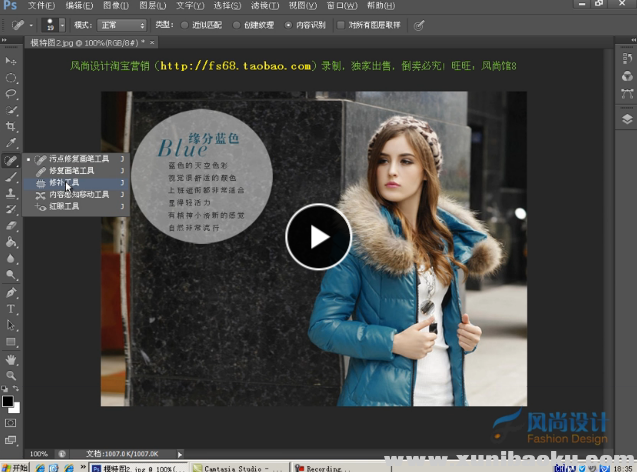Select the Lasso tool in the toolbar
This screenshot has height=472, width=637.
(x=11, y=94)
